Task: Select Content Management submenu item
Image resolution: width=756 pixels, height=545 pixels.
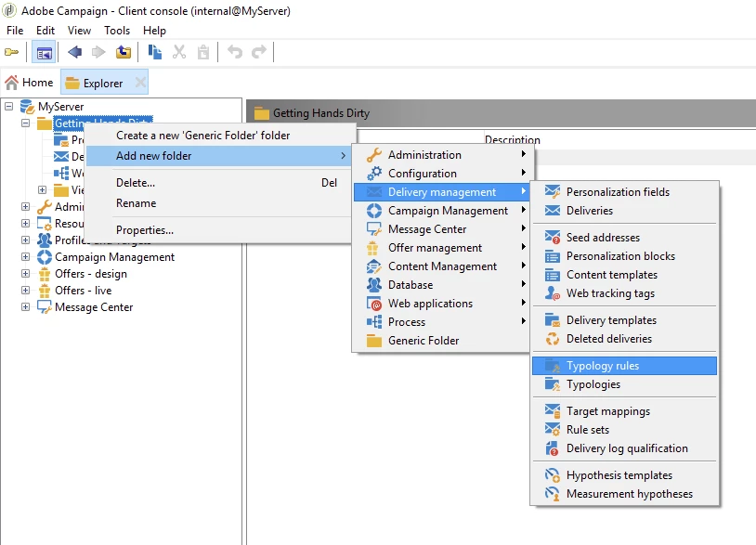Action: 441,266
